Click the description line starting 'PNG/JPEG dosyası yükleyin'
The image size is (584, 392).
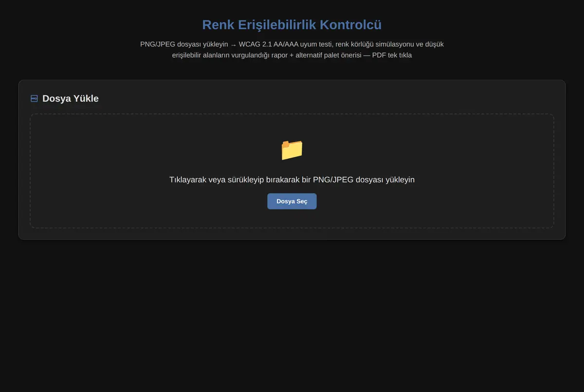(x=292, y=44)
